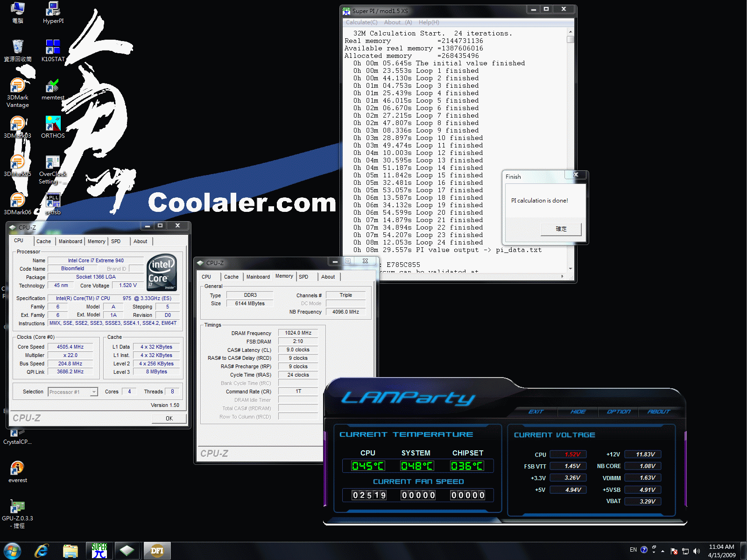Open the Recycle Bin icon

pos(18,50)
